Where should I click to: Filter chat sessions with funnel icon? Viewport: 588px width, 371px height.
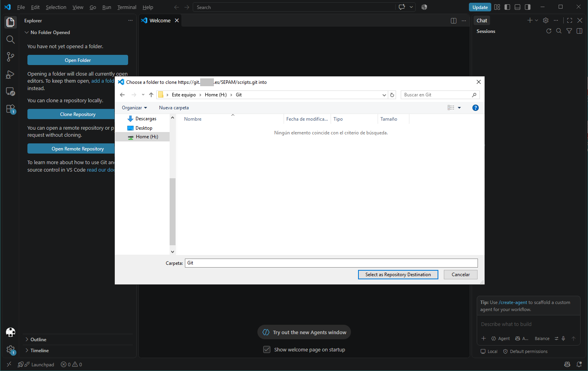click(x=569, y=31)
